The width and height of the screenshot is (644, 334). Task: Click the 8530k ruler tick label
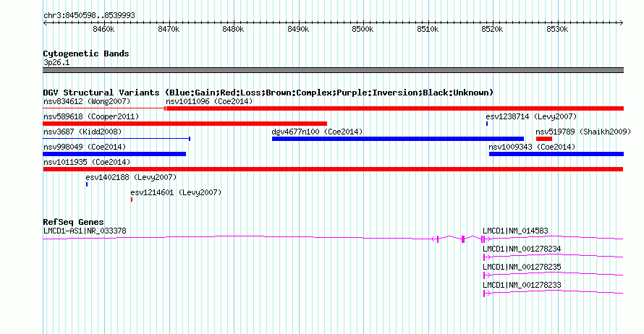coord(557,30)
